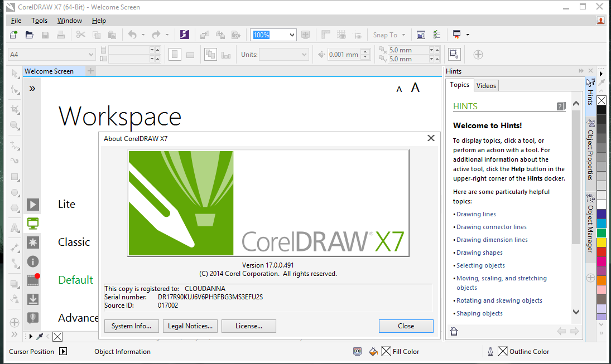This screenshot has height=364, width=611.
Task: Open the Drawing shapes hint link
Action: point(479,253)
